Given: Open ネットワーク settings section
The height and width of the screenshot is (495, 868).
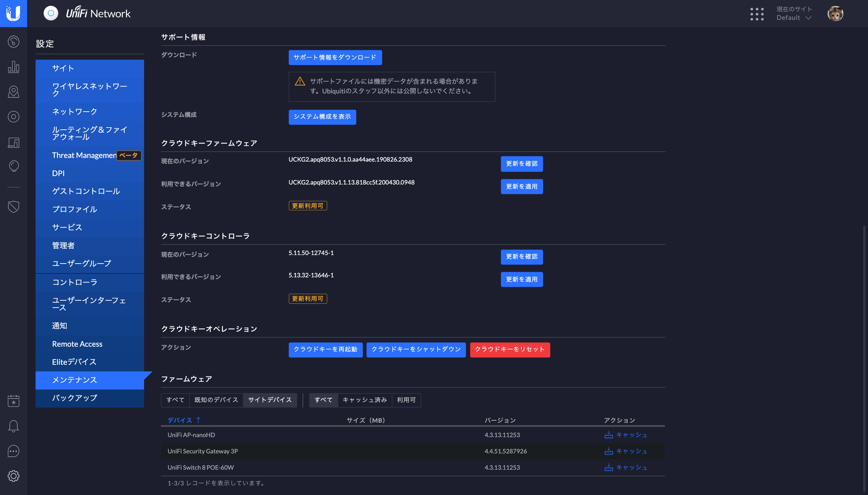Looking at the screenshot, I should (x=90, y=112).
